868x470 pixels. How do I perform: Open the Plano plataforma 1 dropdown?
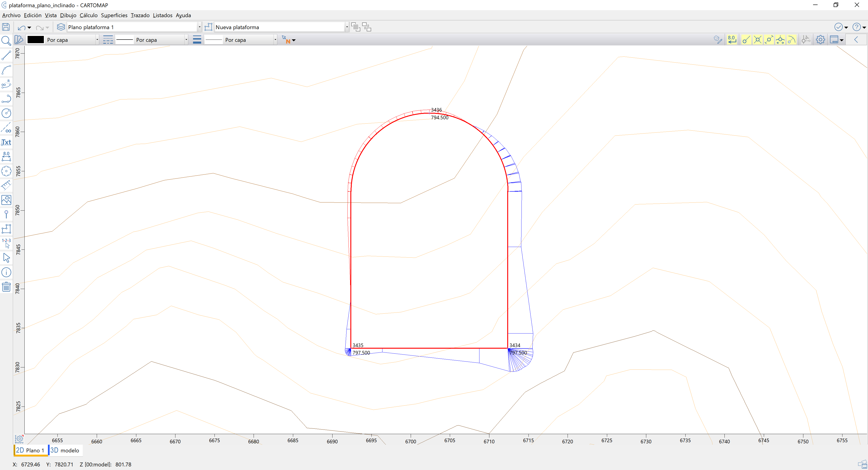(199, 27)
